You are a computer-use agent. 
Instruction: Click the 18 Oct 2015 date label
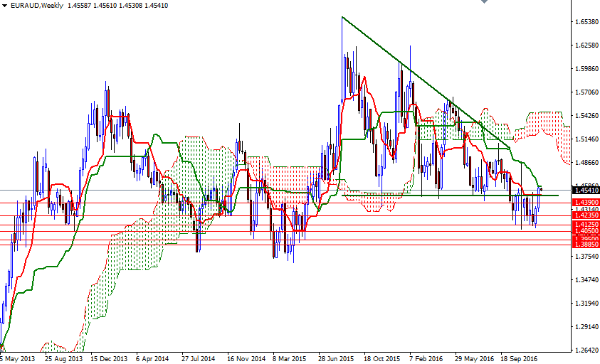click(x=382, y=358)
